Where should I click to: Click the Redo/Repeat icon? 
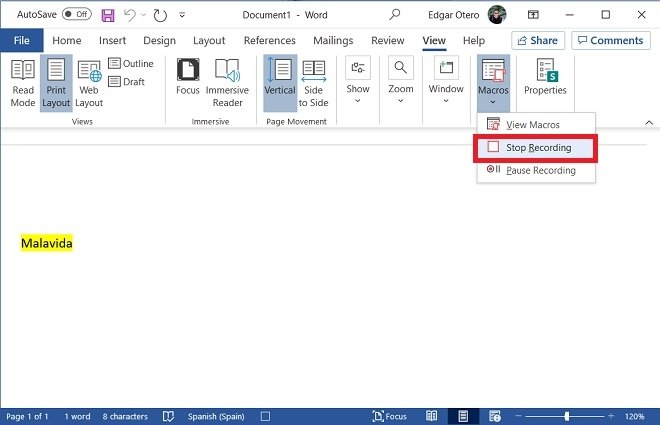[x=160, y=16]
